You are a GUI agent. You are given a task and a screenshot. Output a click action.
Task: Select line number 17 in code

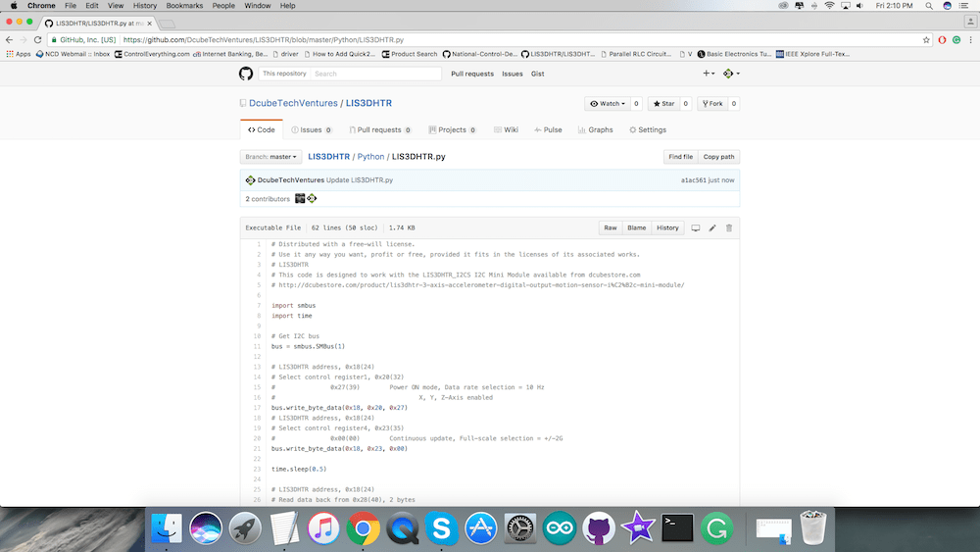click(x=257, y=408)
